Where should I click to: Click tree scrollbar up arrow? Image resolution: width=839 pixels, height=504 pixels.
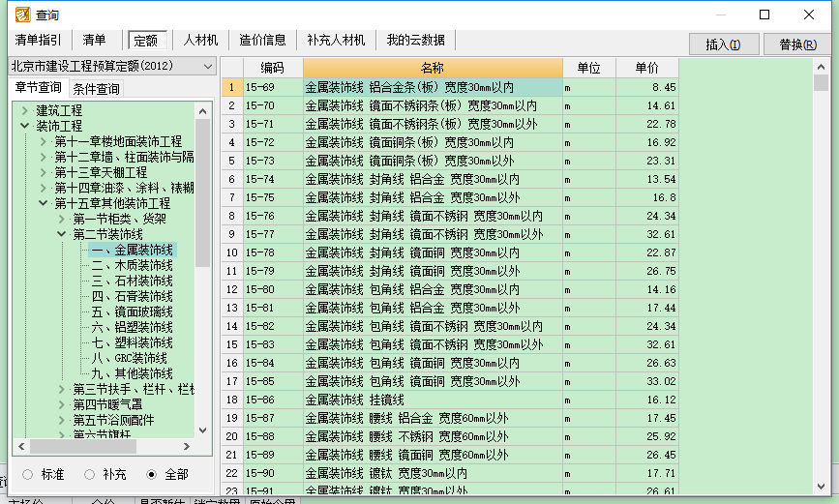point(203,111)
